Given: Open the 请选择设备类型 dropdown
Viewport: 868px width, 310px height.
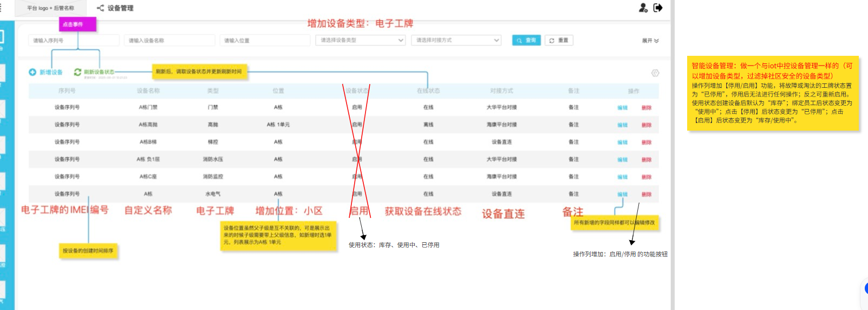Looking at the screenshot, I should (361, 40).
